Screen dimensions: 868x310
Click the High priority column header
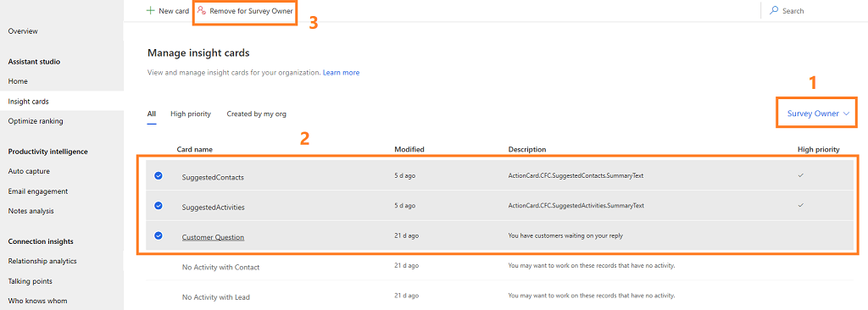point(819,149)
